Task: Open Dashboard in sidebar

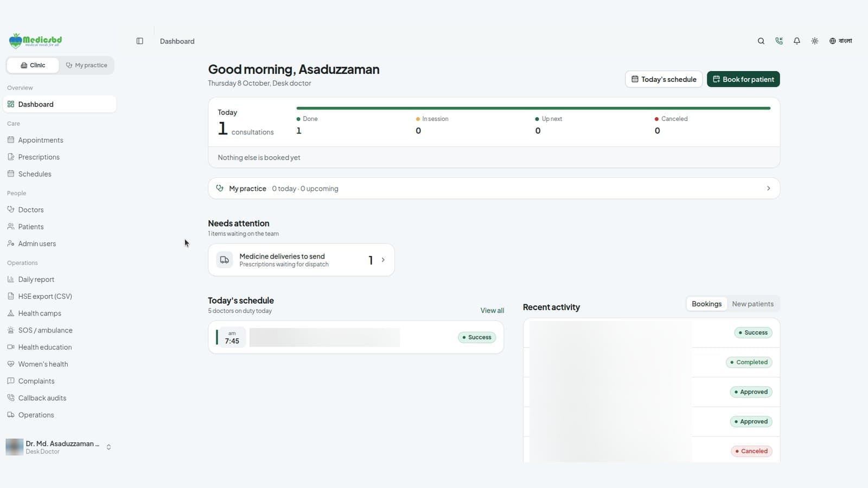Action: click(x=60, y=104)
